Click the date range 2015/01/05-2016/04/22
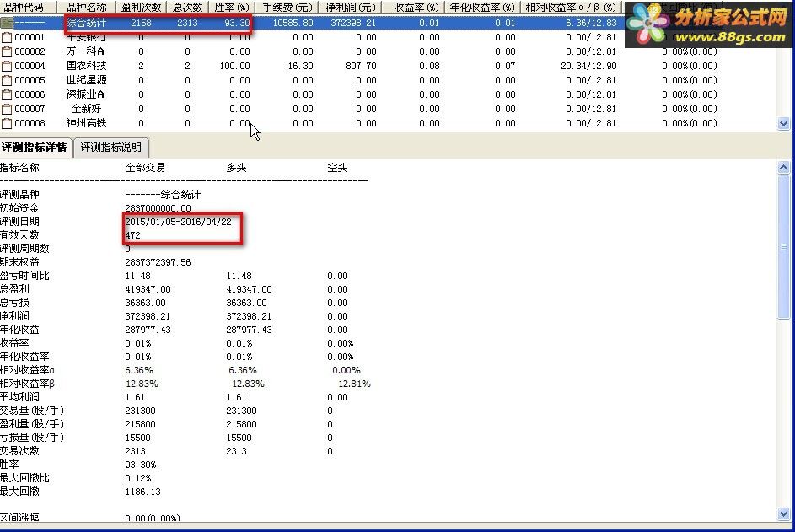The height and width of the screenshot is (532, 795). (178, 222)
